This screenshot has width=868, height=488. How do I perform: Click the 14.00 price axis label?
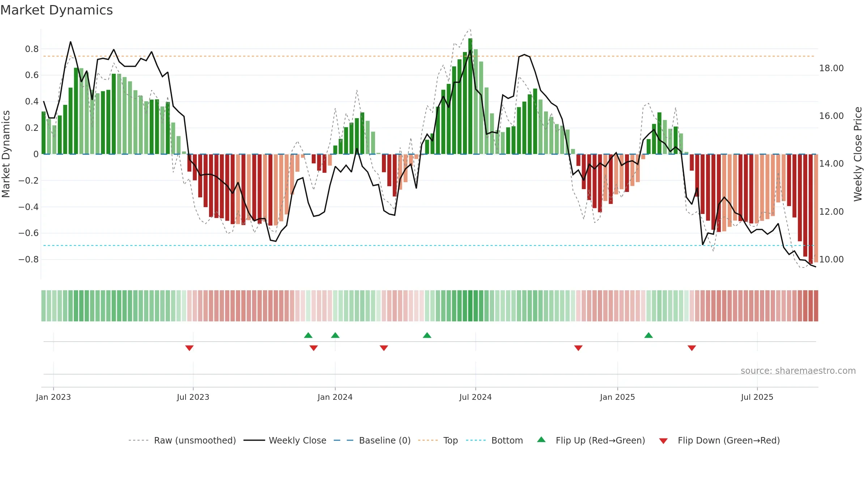pyautogui.click(x=831, y=163)
